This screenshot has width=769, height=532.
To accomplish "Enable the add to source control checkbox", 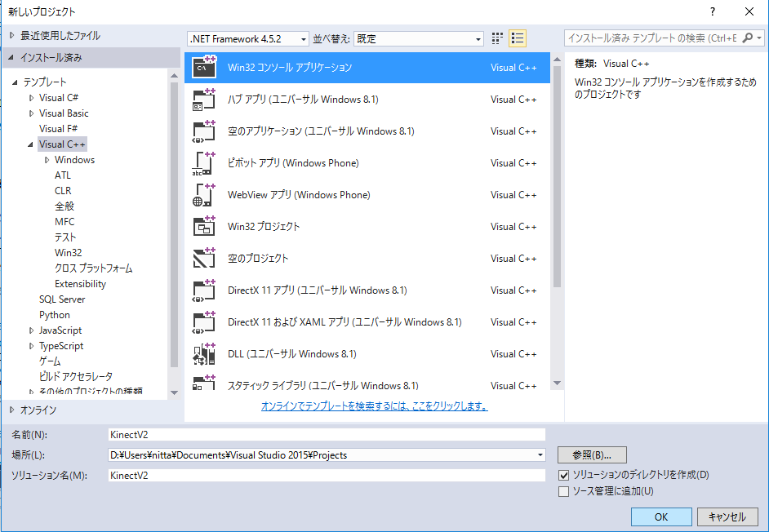I will click(x=563, y=491).
